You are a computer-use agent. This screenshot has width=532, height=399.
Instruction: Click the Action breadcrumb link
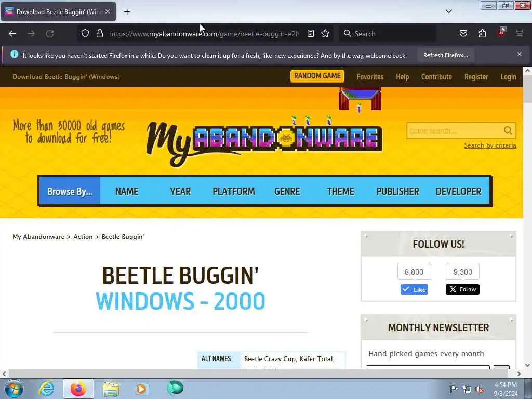point(83,237)
